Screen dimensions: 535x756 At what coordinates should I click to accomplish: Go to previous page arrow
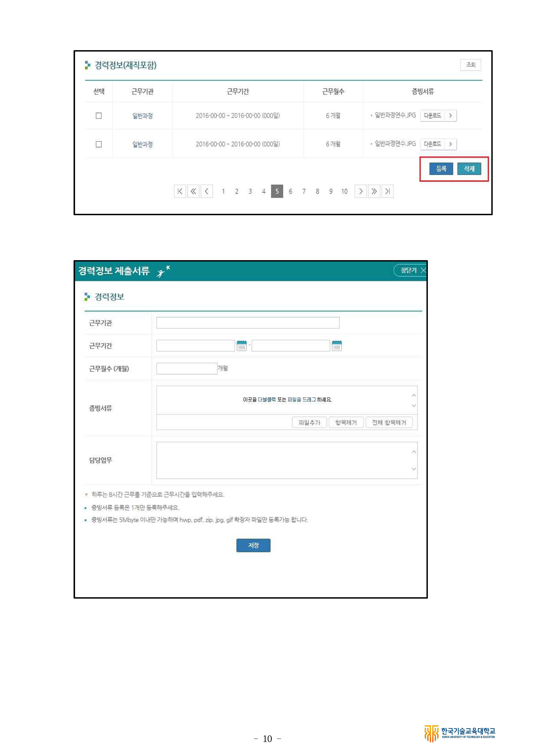207,191
